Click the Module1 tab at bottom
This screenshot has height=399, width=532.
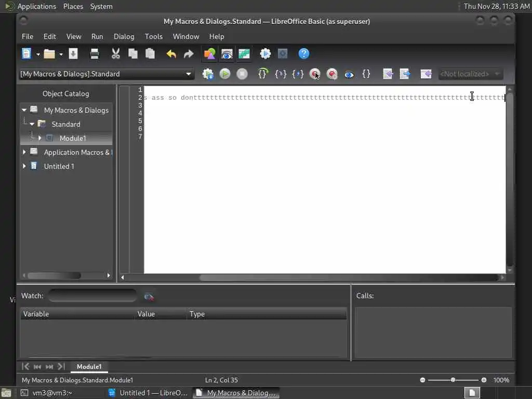[x=89, y=366]
